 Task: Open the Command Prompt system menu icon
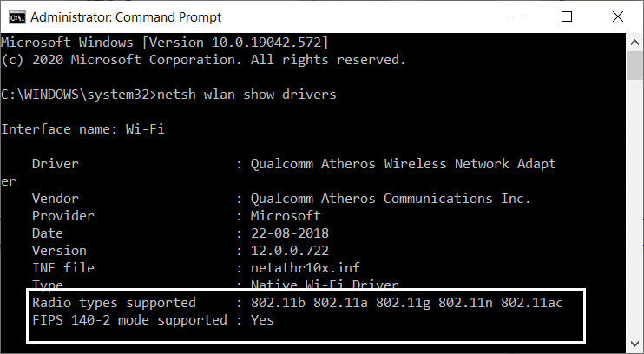click(x=13, y=16)
